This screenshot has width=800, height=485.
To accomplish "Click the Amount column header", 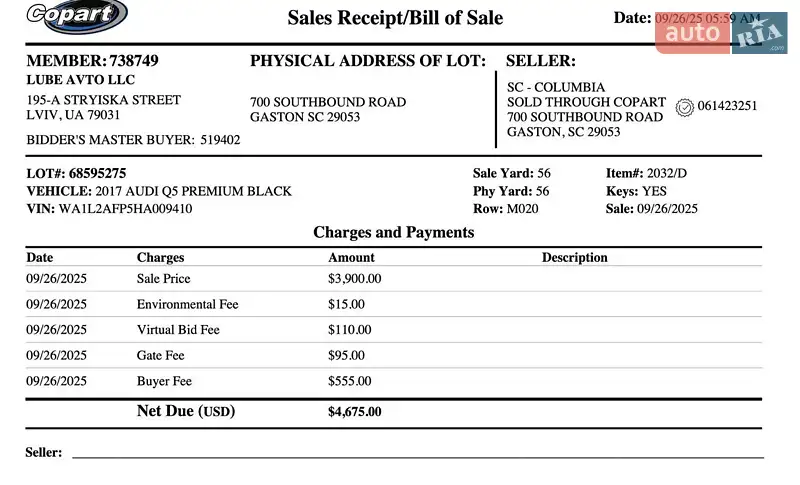I will [x=351, y=257].
